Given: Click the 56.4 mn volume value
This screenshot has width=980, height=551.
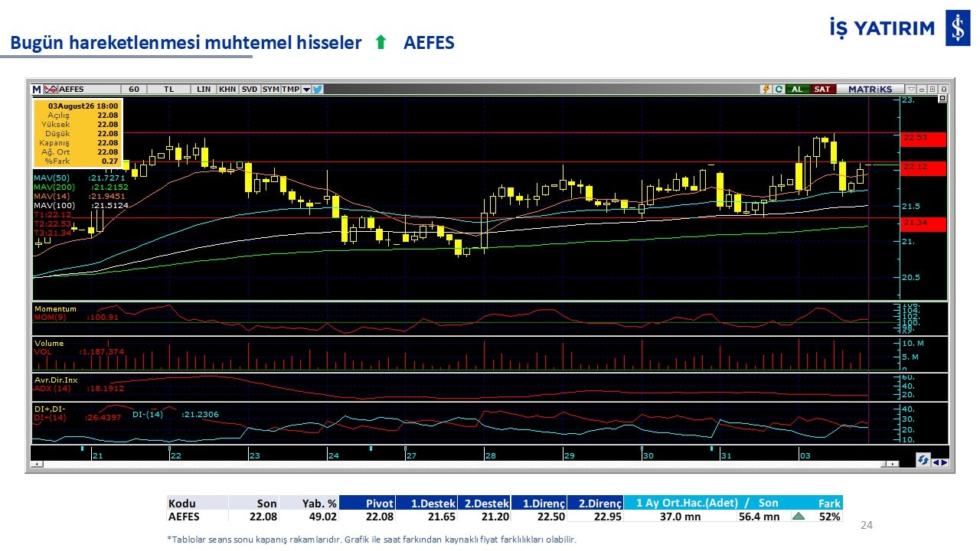Looking at the screenshot, I should point(759,517).
